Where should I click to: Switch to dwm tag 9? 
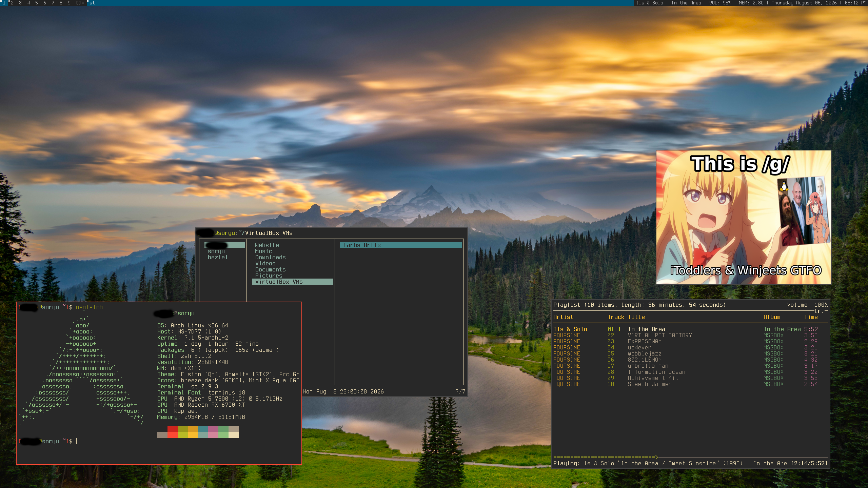(x=69, y=3)
